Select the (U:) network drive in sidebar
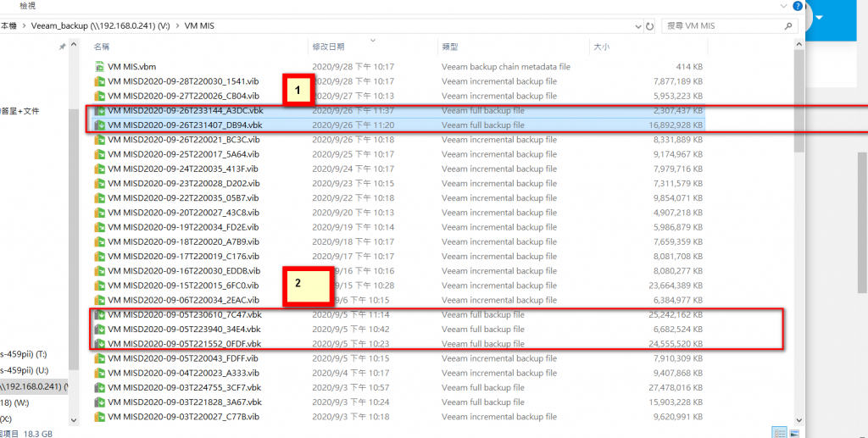This screenshot has width=868, height=438. (x=25, y=370)
